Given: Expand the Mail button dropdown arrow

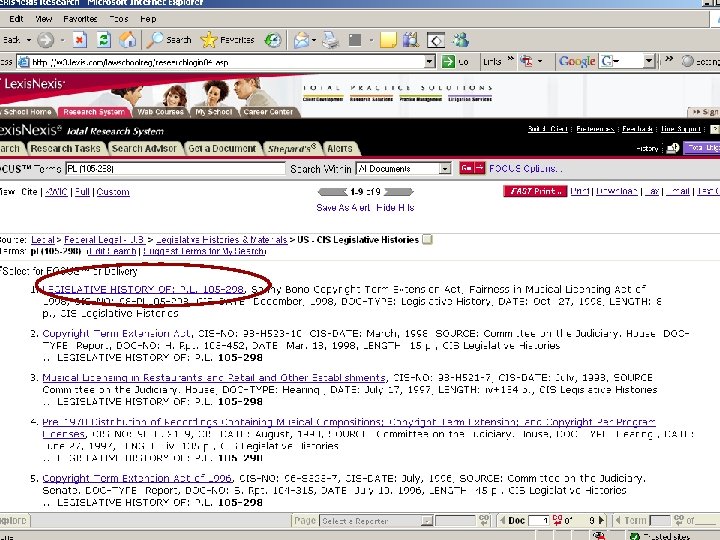Looking at the screenshot, I should pyautogui.click(x=314, y=40).
